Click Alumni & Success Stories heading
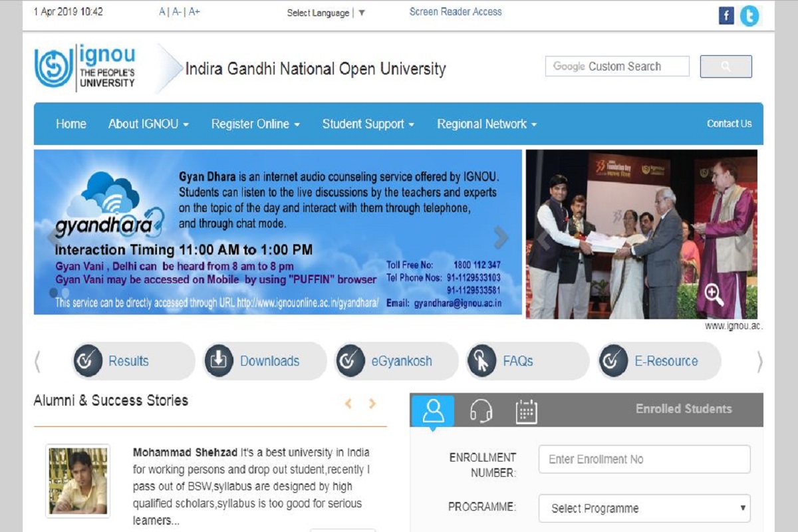Image resolution: width=798 pixels, height=532 pixels. [x=111, y=400]
